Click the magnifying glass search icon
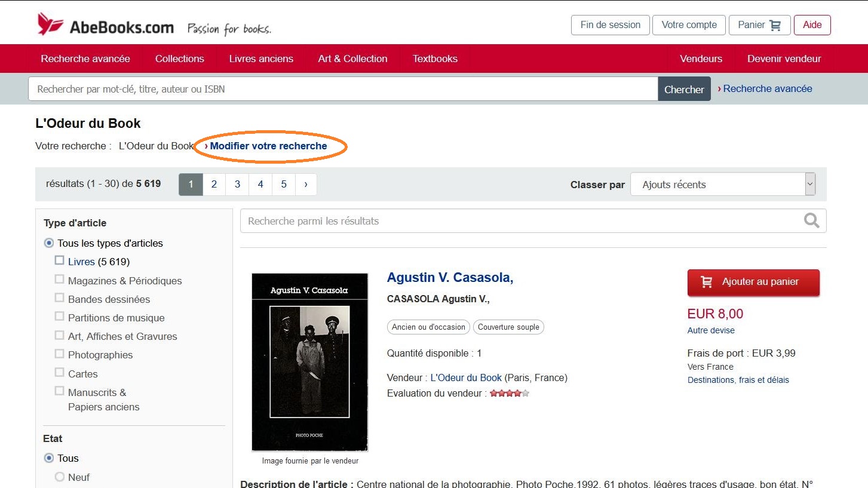Screen dimensions: 868x488 click(811, 221)
